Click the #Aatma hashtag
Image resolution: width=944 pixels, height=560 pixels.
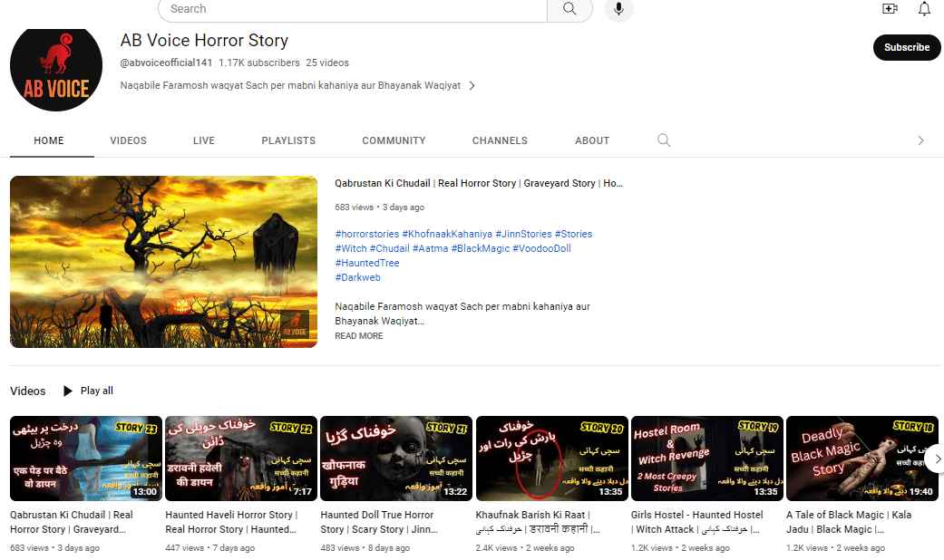click(431, 248)
